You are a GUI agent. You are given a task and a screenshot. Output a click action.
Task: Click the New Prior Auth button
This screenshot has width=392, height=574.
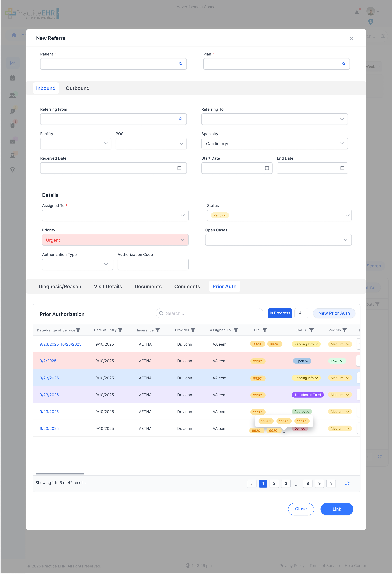click(x=334, y=313)
